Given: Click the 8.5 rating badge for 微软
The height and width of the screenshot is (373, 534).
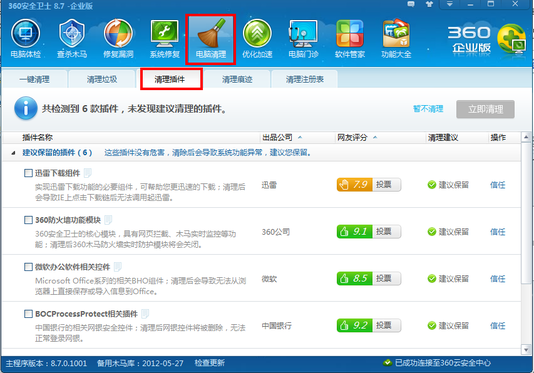Looking at the screenshot, I should (355, 279).
